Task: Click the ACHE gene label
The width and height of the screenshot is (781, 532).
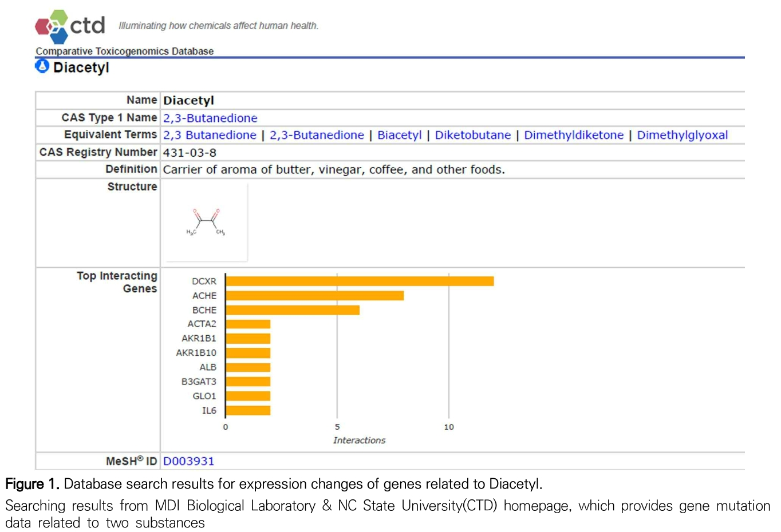Action: (204, 296)
